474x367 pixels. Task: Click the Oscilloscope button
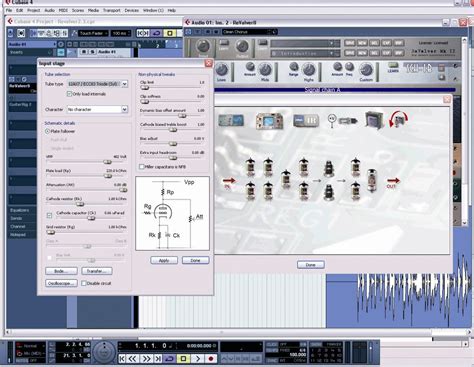tap(61, 283)
